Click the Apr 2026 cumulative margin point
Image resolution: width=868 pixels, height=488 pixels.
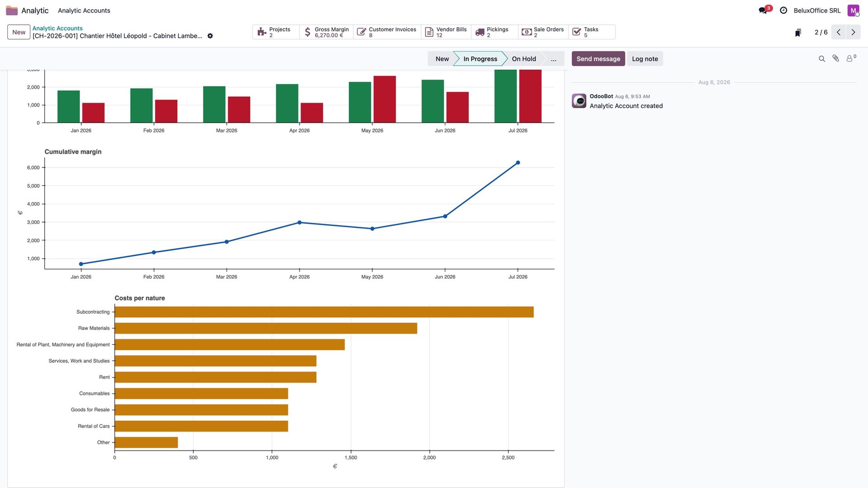(x=299, y=222)
